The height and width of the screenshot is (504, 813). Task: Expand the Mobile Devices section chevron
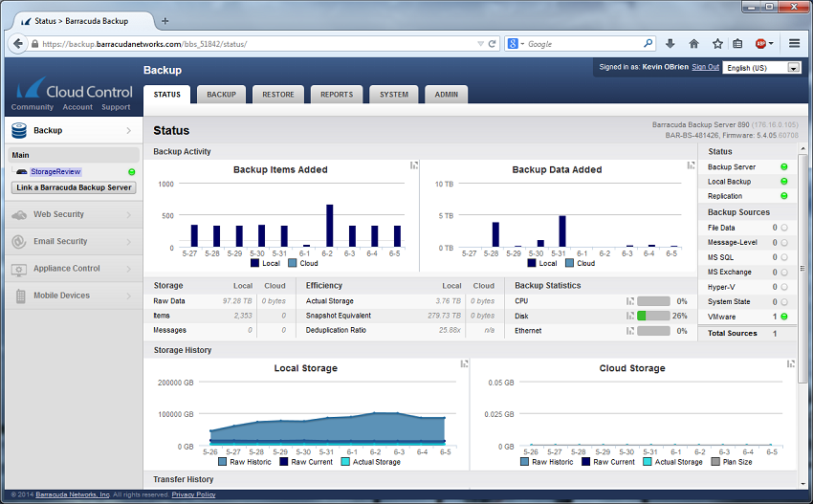pyautogui.click(x=128, y=296)
